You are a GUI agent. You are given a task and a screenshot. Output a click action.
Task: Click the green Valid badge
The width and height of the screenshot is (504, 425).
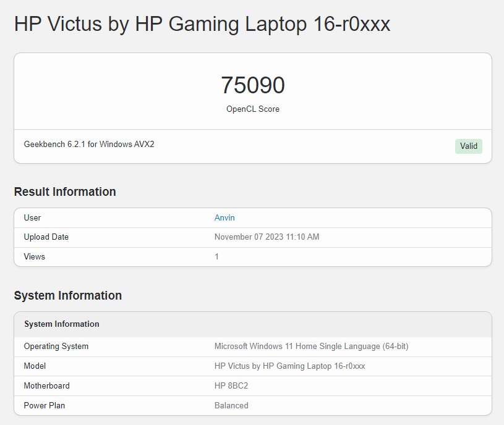click(468, 146)
